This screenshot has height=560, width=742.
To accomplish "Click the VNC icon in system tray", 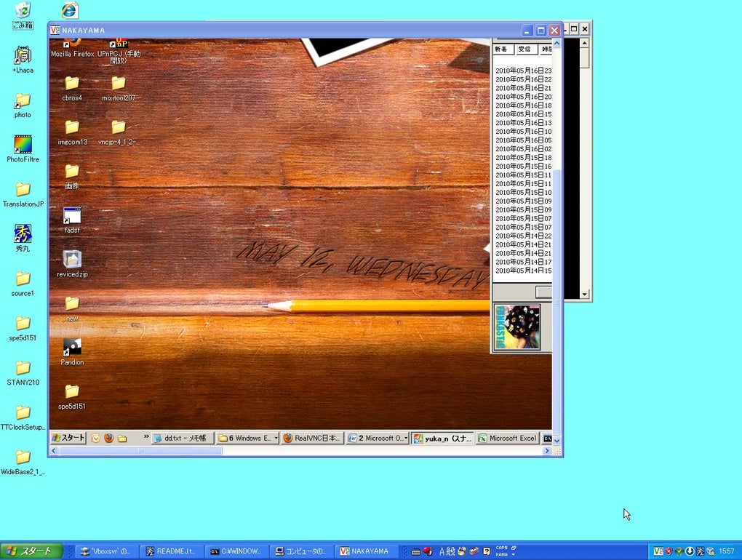I will pos(658,551).
